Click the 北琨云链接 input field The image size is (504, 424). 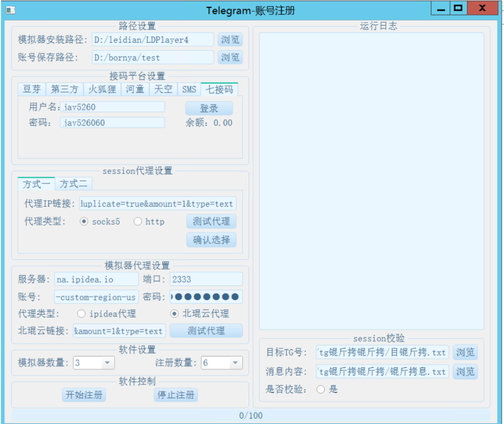(119, 331)
